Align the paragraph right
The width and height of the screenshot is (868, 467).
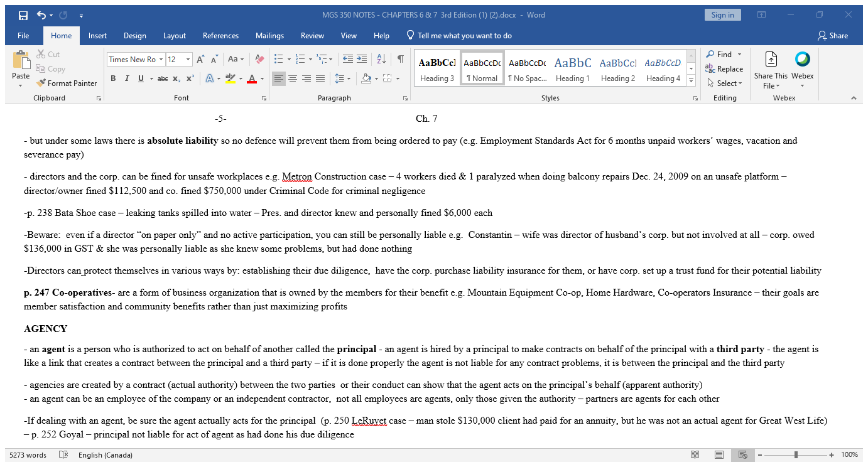(307, 78)
